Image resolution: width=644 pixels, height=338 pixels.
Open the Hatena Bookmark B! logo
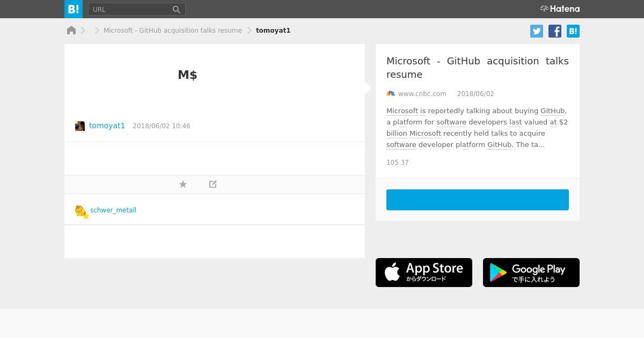pos(74,9)
